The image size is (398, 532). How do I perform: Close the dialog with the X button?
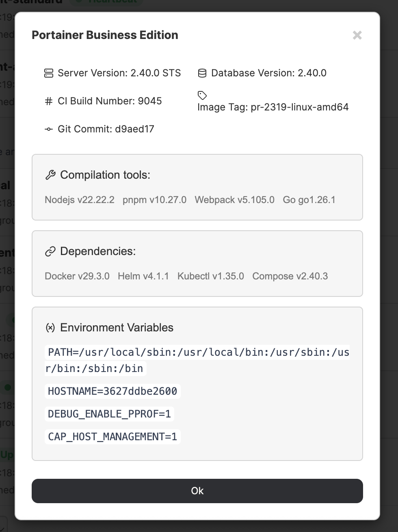point(357,35)
